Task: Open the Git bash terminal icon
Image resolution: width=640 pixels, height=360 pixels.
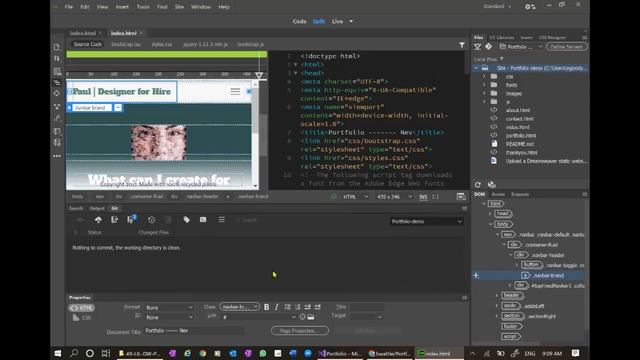Action: pos(203,220)
